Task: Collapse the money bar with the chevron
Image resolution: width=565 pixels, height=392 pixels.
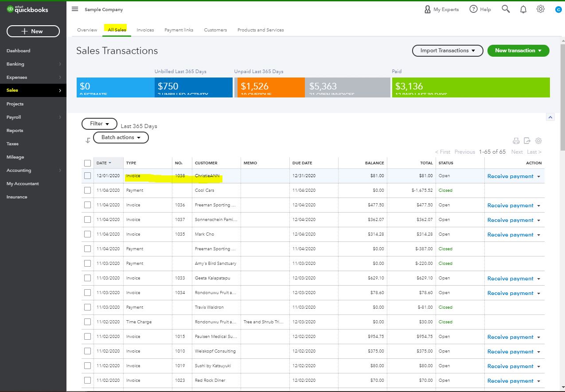Action: tap(550, 117)
